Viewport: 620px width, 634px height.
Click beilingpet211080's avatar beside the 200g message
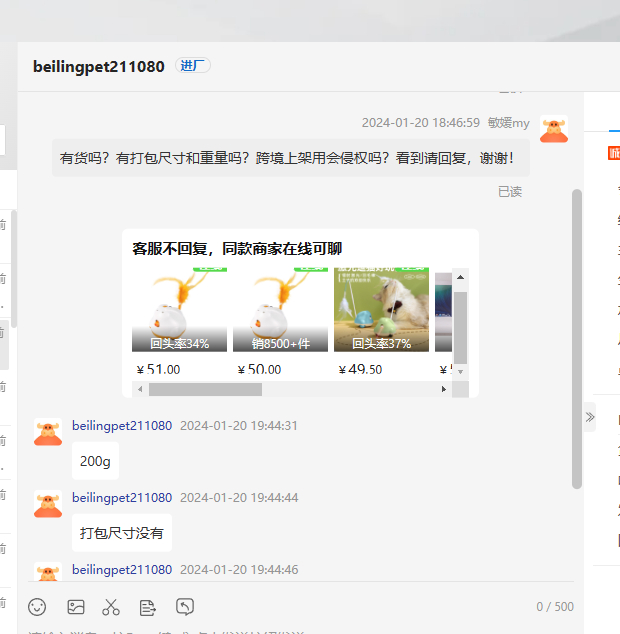click(48, 432)
